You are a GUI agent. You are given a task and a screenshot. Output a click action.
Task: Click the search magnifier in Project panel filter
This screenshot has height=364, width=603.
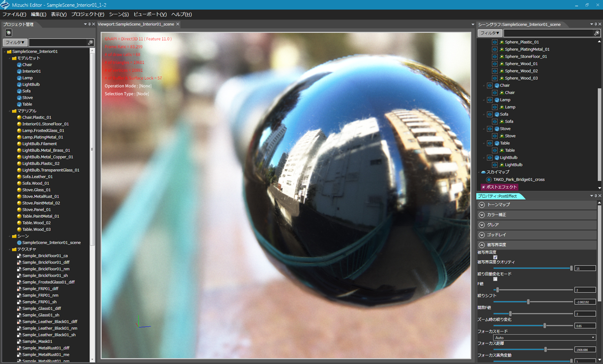pos(90,43)
